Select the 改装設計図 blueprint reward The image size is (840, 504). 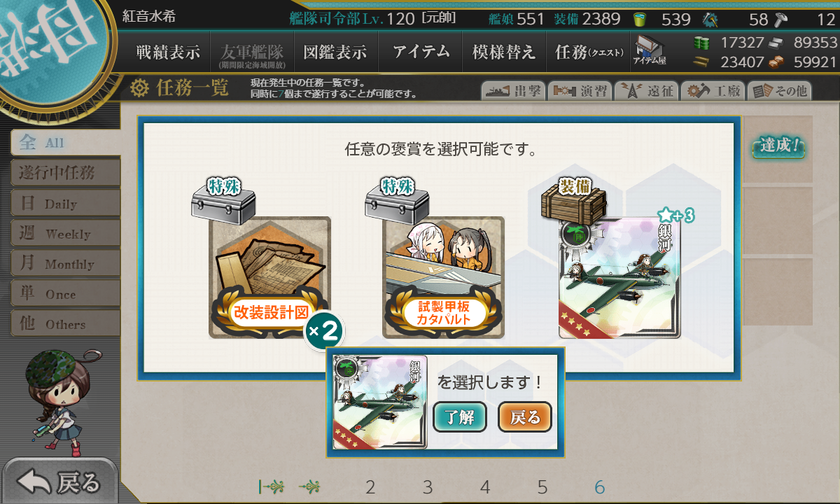[x=269, y=278]
